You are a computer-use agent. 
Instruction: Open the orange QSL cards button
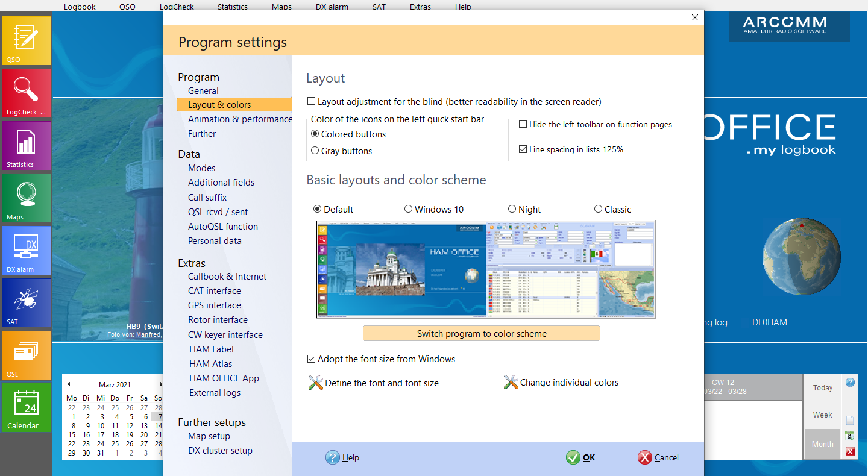click(x=26, y=355)
